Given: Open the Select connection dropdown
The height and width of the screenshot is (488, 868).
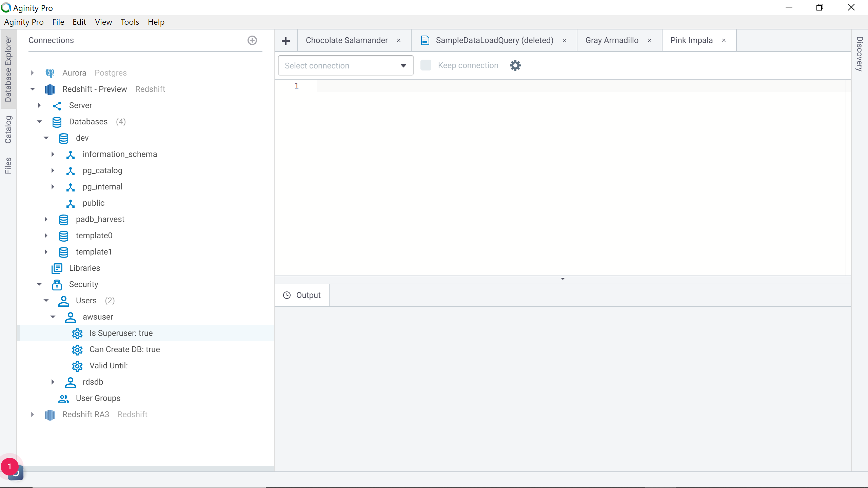Looking at the screenshot, I should point(345,65).
